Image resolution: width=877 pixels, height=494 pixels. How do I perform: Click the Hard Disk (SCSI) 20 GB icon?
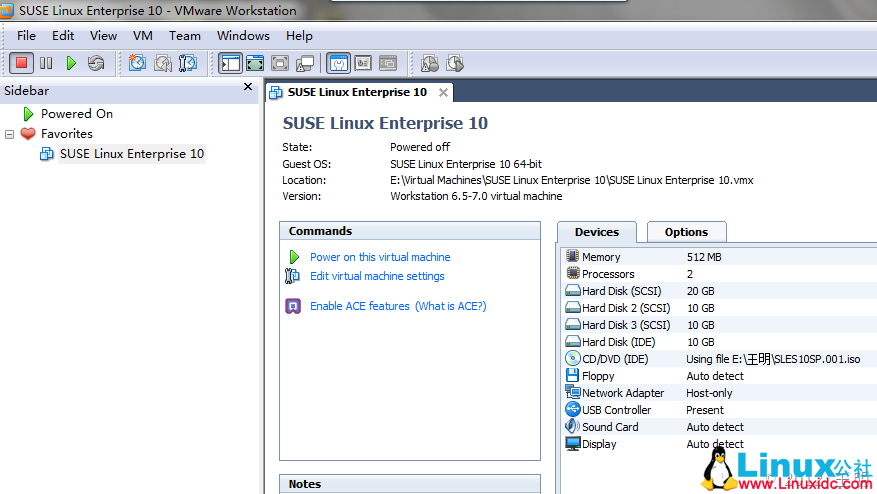(x=573, y=290)
